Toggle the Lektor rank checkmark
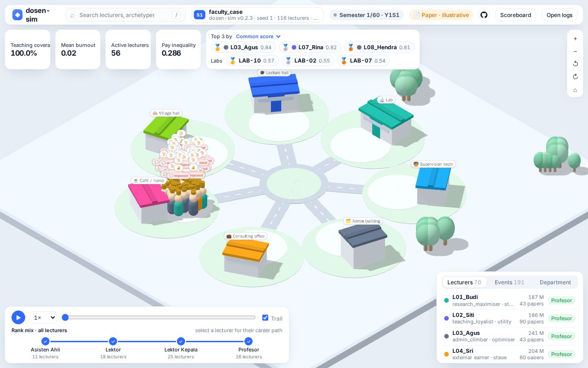This screenshot has height=368, width=588. coord(113,341)
